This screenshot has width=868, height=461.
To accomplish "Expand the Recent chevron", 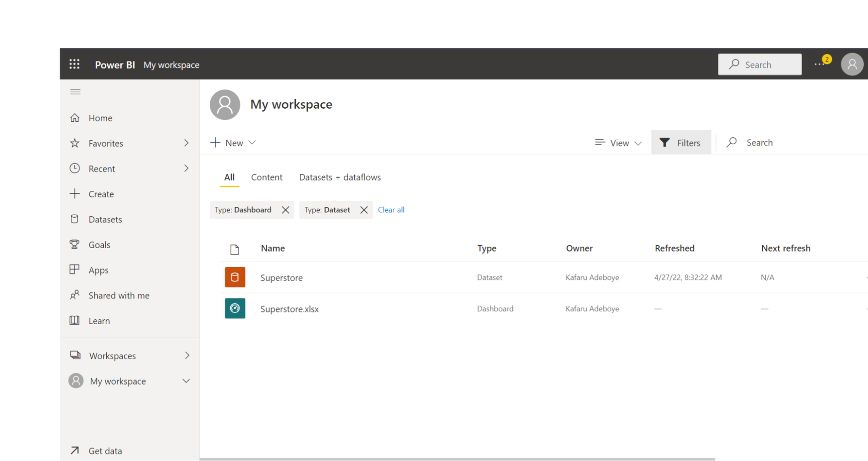I will [186, 168].
